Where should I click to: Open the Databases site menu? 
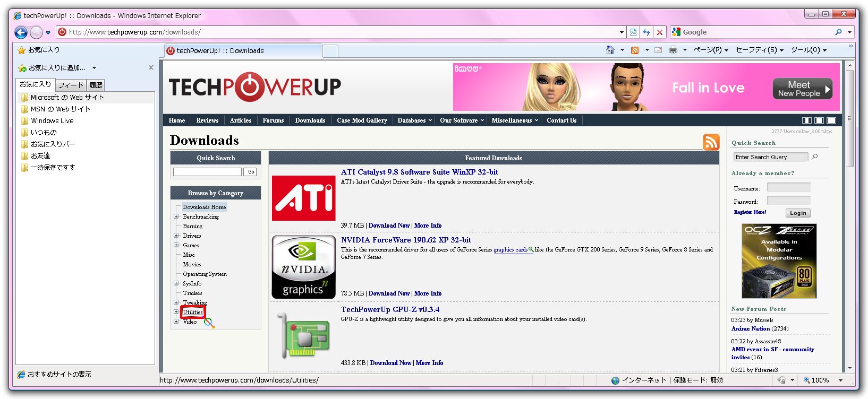(414, 120)
